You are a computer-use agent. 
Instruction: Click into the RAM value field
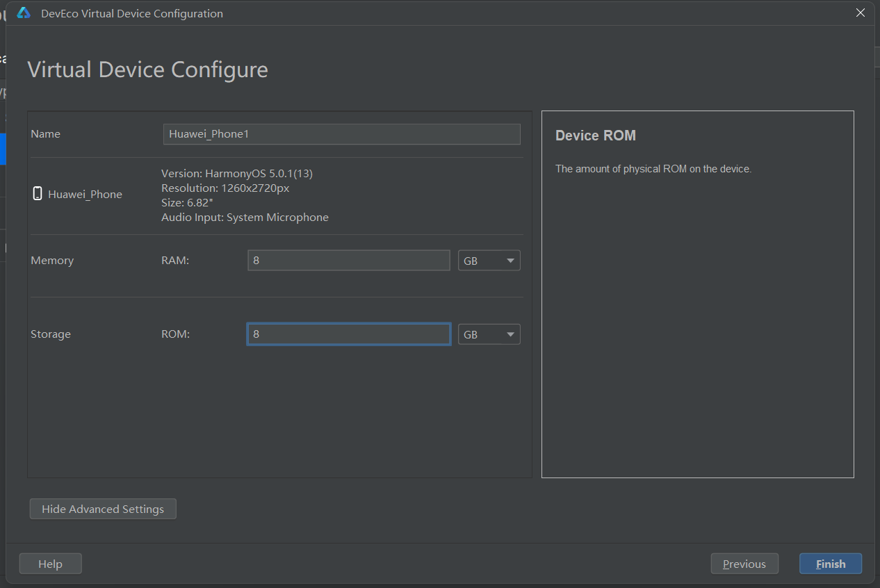(348, 261)
